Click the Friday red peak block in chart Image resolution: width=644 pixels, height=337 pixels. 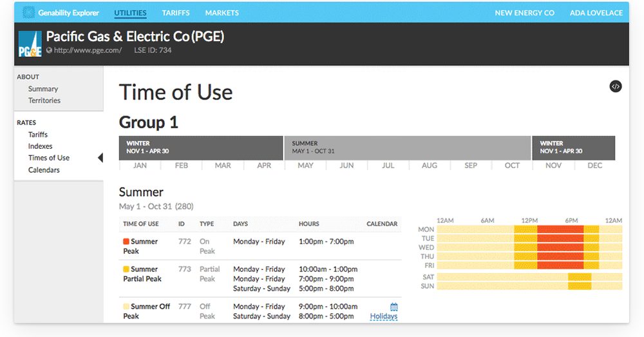coord(560,265)
